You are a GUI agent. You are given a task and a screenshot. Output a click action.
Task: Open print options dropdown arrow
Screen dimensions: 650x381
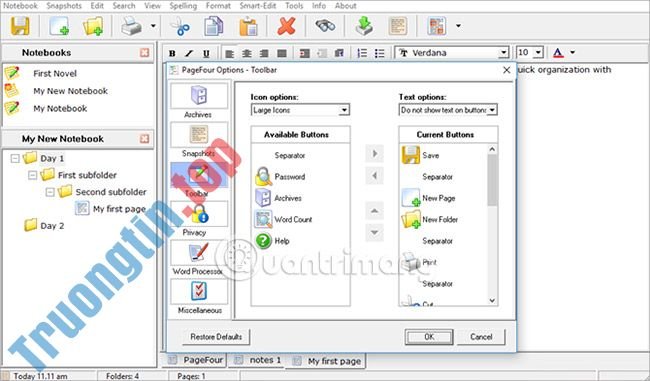(x=153, y=26)
